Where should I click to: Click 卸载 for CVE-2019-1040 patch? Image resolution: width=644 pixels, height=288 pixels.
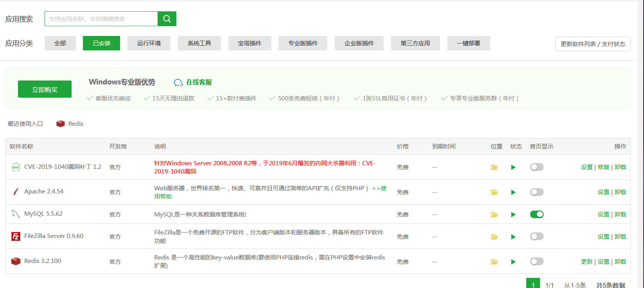pyautogui.click(x=620, y=167)
